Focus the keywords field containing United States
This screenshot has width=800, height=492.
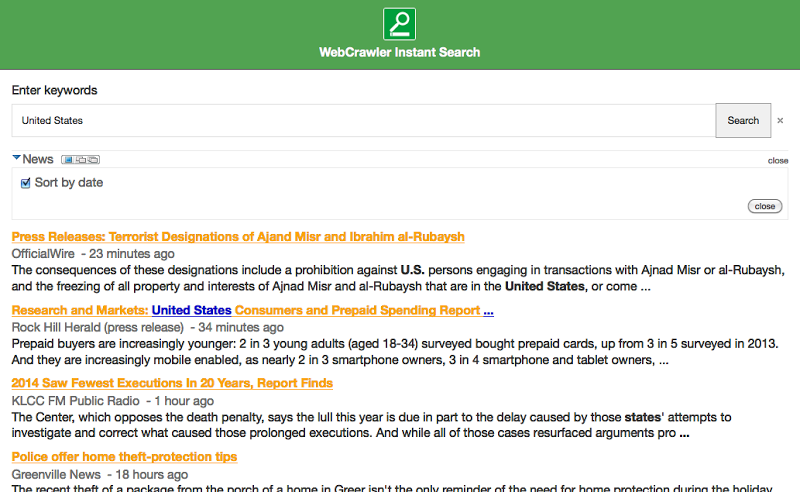[363, 120]
